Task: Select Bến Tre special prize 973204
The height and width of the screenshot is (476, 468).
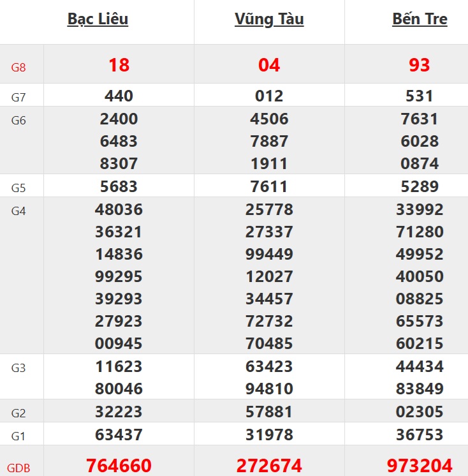Action: coord(420,465)
